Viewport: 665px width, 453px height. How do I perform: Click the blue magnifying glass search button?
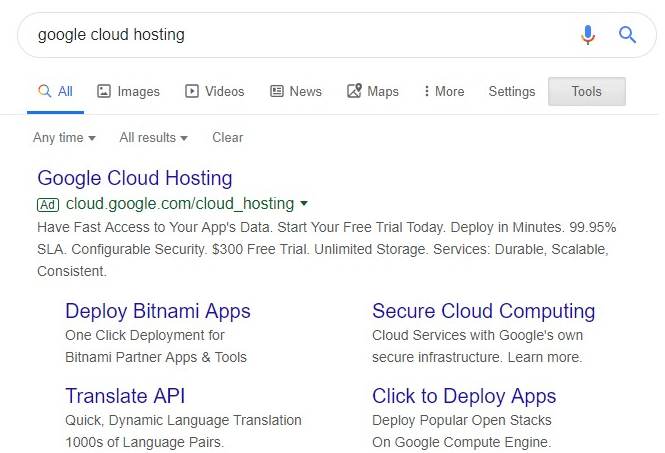627,35
